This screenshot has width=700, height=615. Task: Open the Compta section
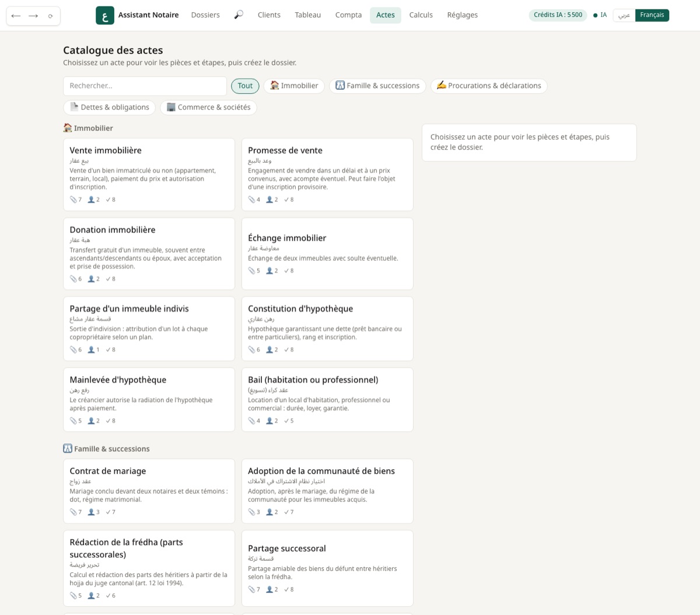coord(348,15)
